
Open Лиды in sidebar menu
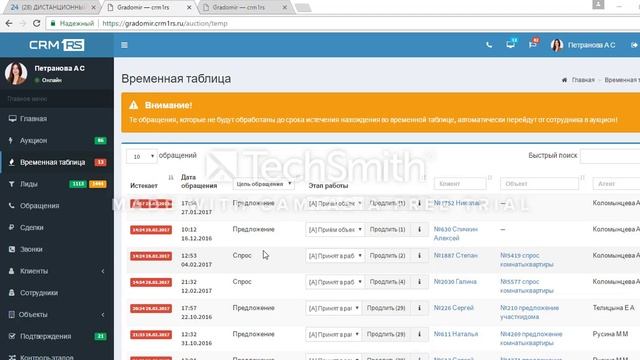(x=29, y=184)
